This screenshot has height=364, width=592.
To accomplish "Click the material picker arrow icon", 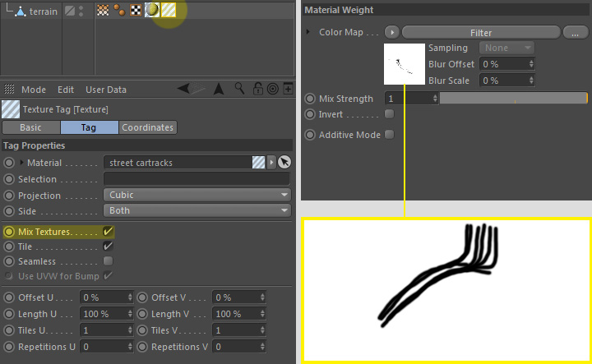I will [284, 163].
